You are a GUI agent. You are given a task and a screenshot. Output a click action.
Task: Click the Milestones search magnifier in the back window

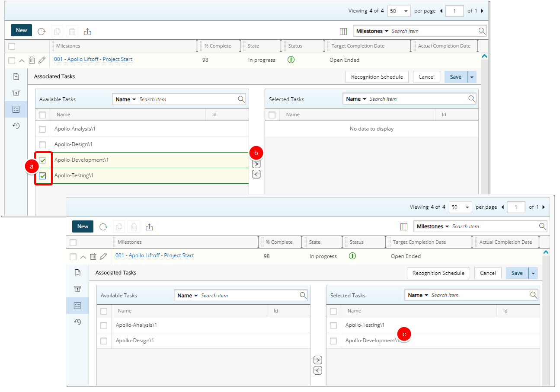click(482, 31)
